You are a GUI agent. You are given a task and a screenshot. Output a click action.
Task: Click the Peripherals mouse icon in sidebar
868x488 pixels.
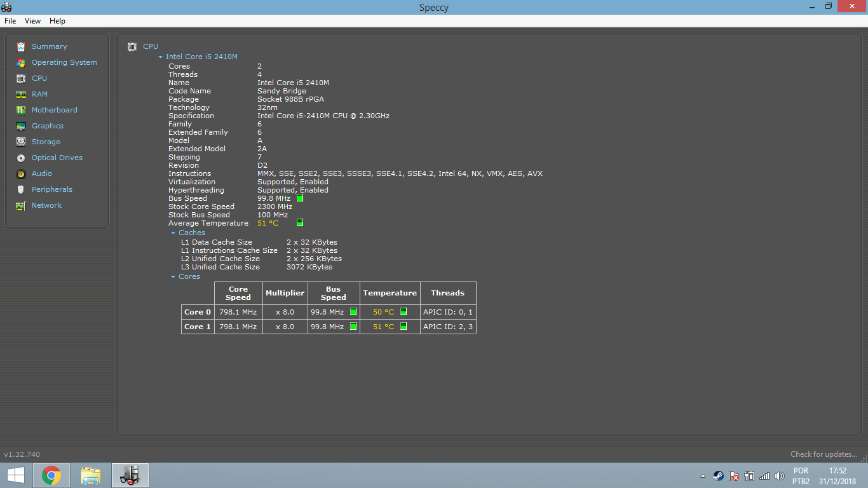[21, 189]
